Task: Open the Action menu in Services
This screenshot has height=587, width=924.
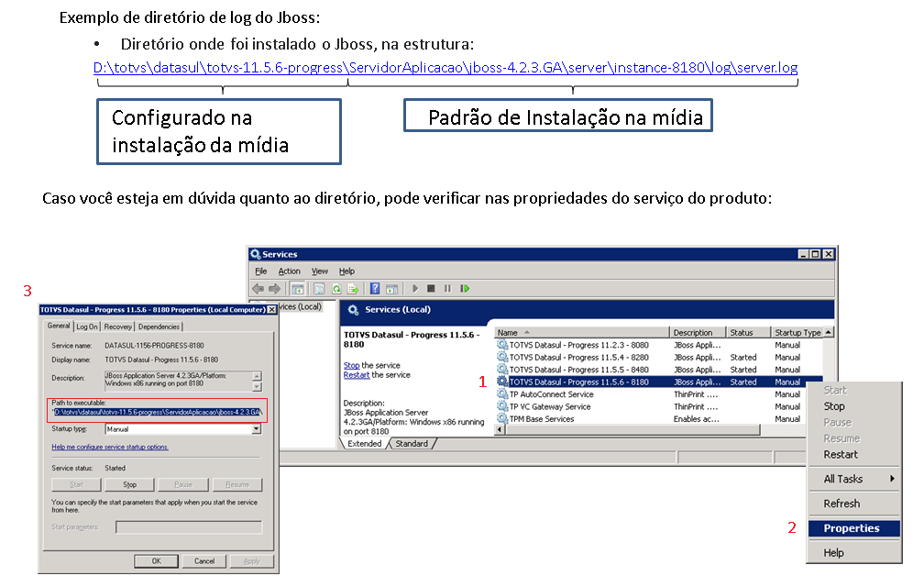Action: click(x=290, y=271)
